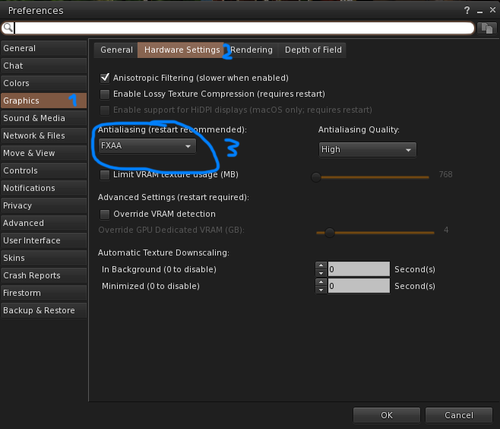
Task: Open General preferences category
Action: point(44,48)
